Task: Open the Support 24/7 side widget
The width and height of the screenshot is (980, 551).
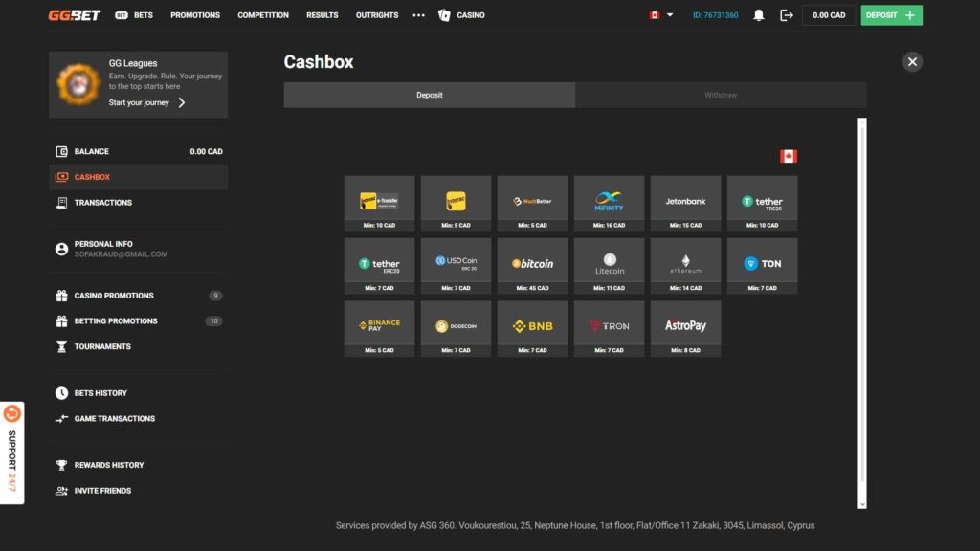Action: [11, 452]
